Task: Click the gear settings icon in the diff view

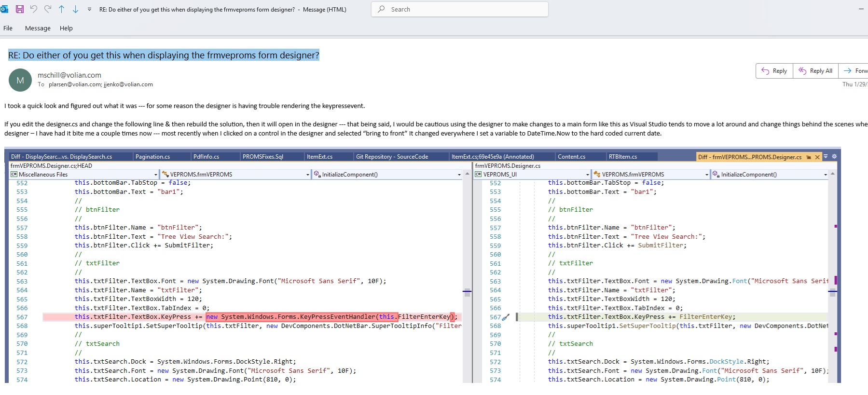Action: pyautogui.click(x=834, y=157)
